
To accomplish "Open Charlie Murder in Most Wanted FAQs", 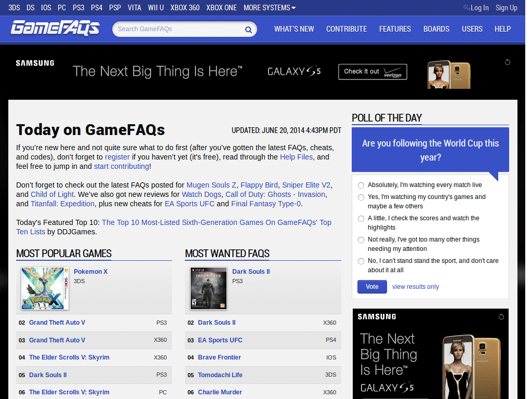I will point(220,392).
